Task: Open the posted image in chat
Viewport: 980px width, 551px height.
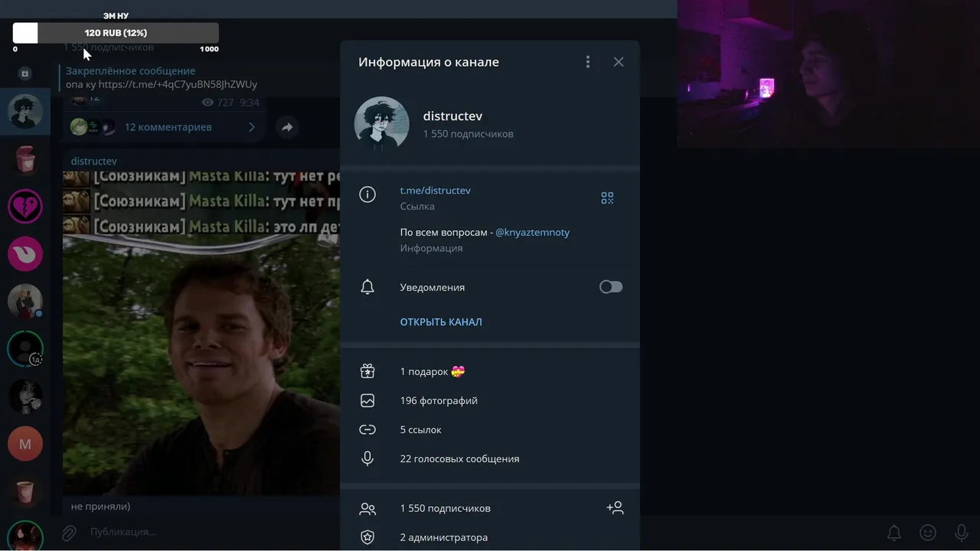Action: pos(201,333)
